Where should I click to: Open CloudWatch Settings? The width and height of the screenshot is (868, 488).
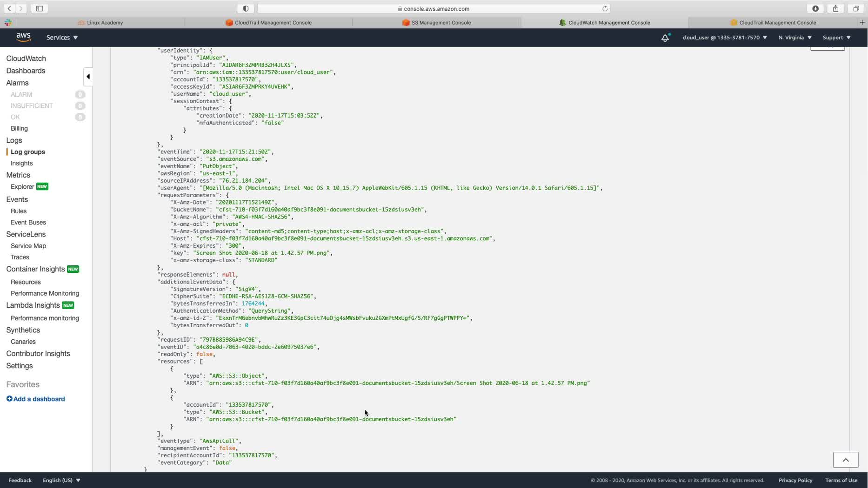20,366
